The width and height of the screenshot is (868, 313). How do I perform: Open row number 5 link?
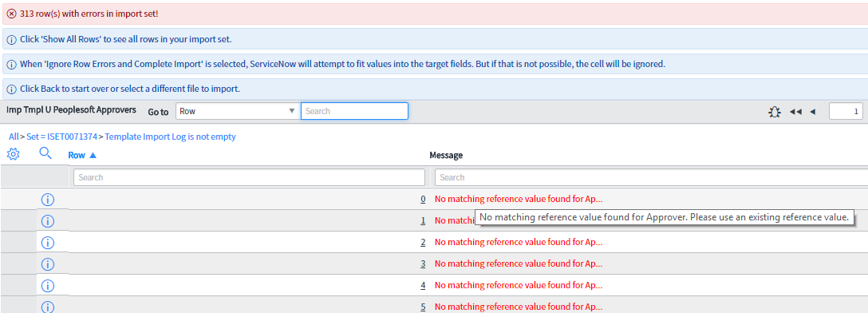[x=423, y=307]
